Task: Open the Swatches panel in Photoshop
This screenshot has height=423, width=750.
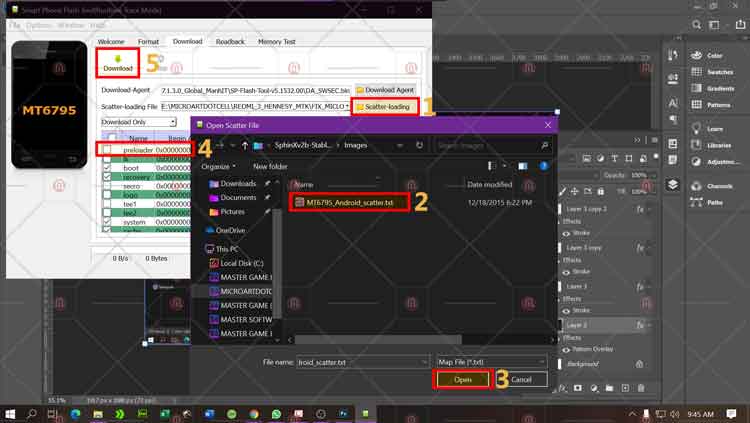Action: coord(712,72)
